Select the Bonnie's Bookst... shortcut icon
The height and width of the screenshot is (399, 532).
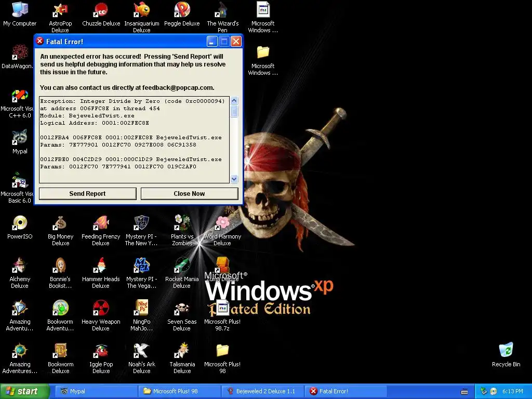60,265
